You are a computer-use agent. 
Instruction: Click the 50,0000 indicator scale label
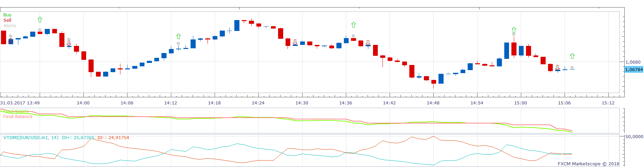coord(634,137)
